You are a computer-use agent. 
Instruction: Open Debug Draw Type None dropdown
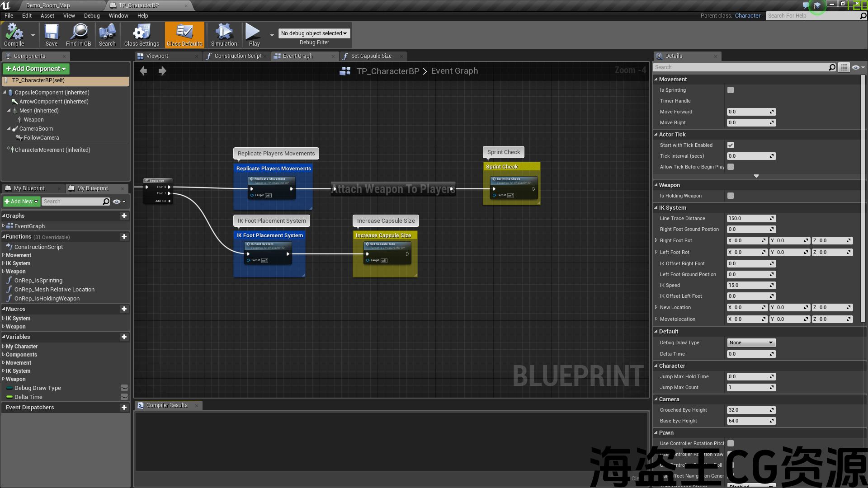click(751, 343)
